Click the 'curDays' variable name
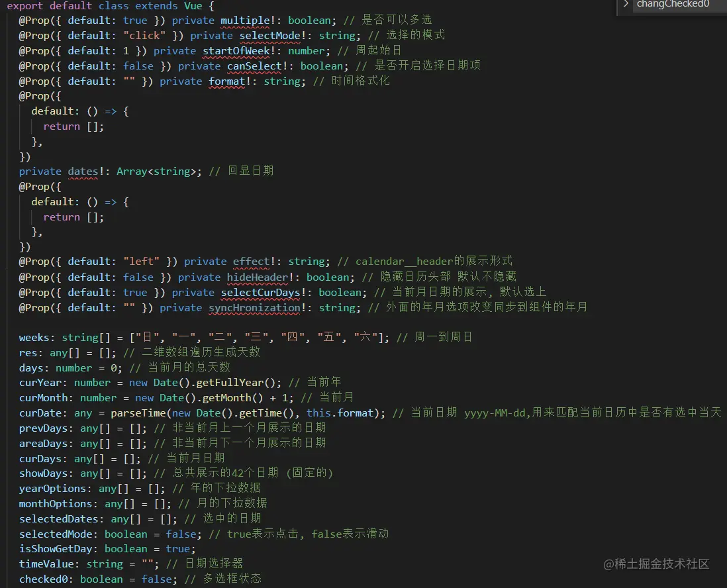727x588 pixels. pyautogui.click(x=40, y=459)
